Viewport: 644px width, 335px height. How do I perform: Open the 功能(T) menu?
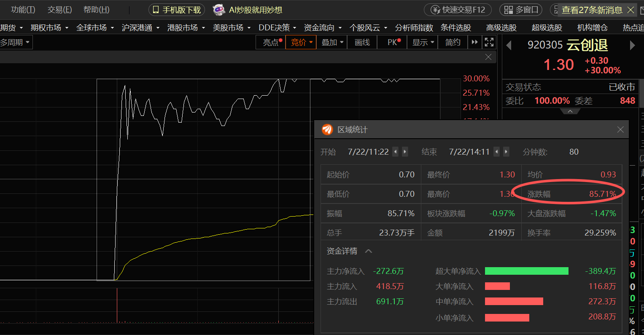23,10
